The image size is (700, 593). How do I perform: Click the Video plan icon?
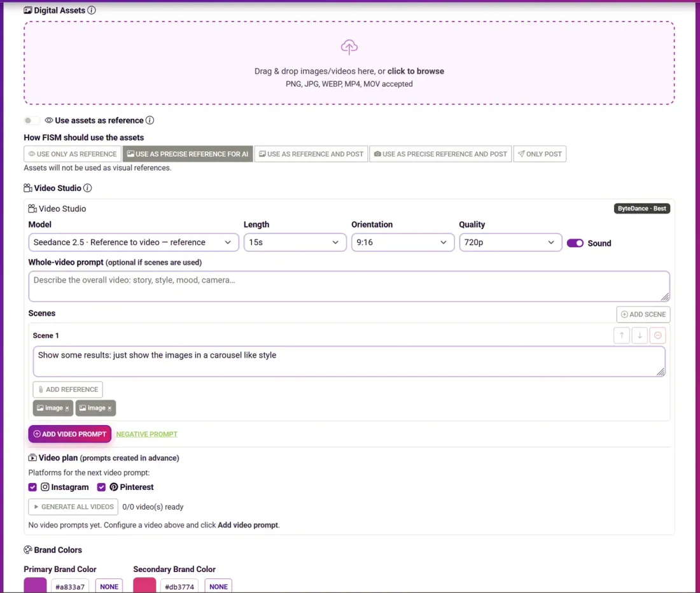point(32,458)
